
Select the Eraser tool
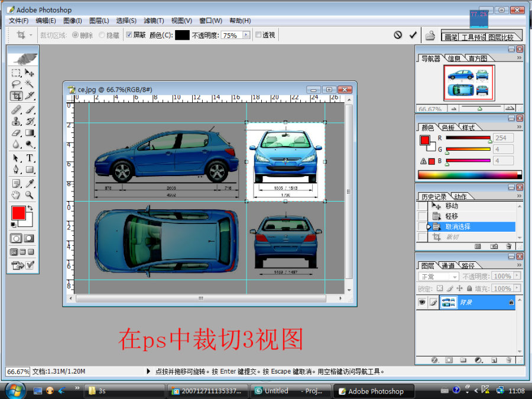(x=15, y=132)
